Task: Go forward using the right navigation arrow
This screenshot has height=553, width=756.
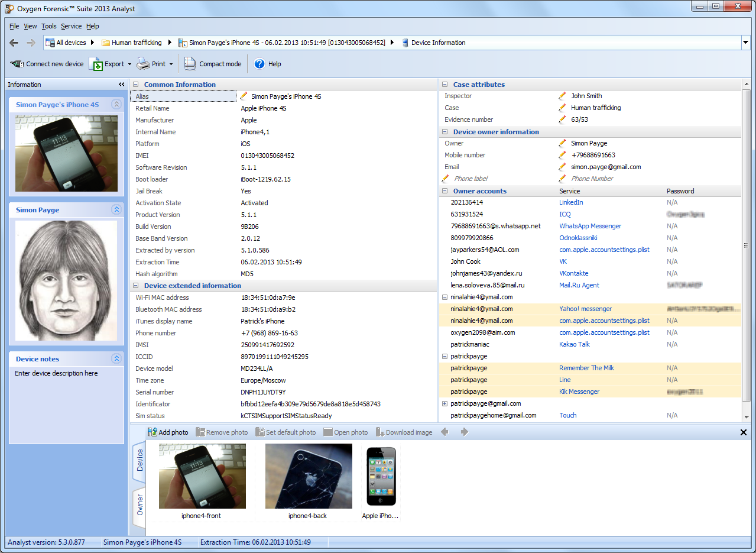Action: (x=31, y=43)
